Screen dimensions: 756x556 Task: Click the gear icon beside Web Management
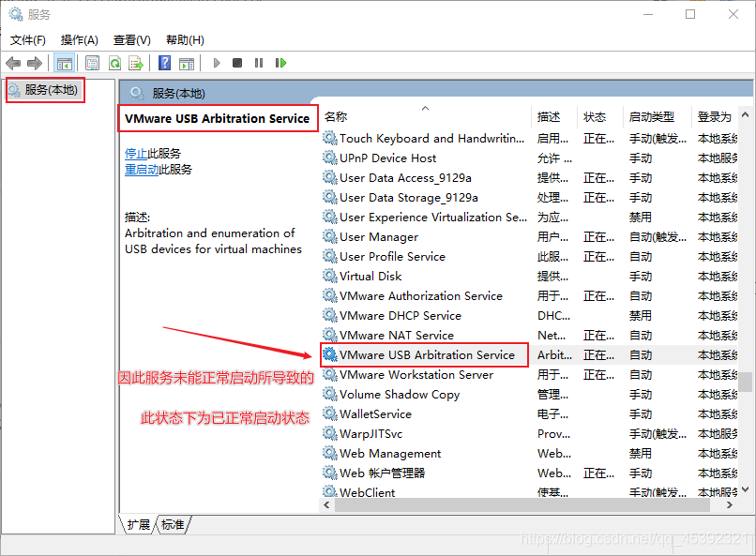[x=330, y=454]
